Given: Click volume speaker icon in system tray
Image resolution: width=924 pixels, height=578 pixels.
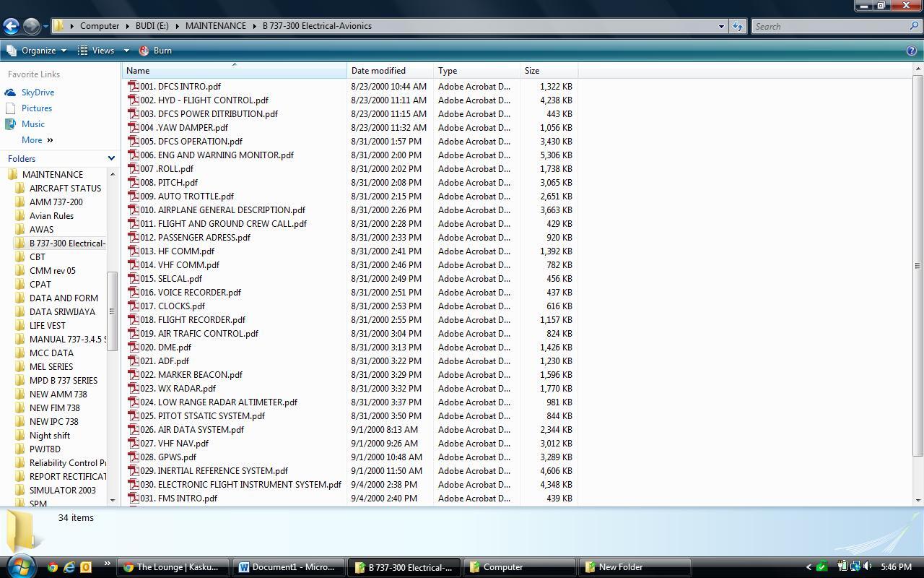Looking at the screenshot, I should pyautogui.click(x=868, y=567).
